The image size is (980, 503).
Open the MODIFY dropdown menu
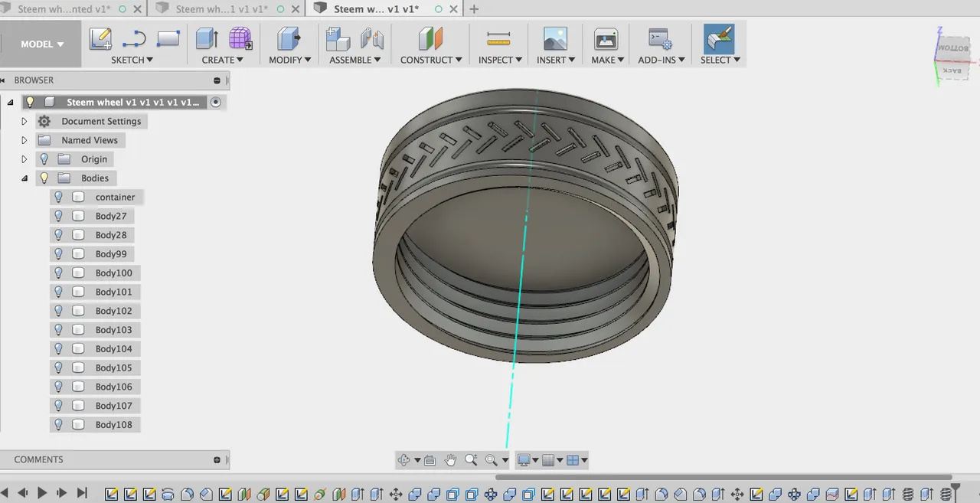click(289, 60)
